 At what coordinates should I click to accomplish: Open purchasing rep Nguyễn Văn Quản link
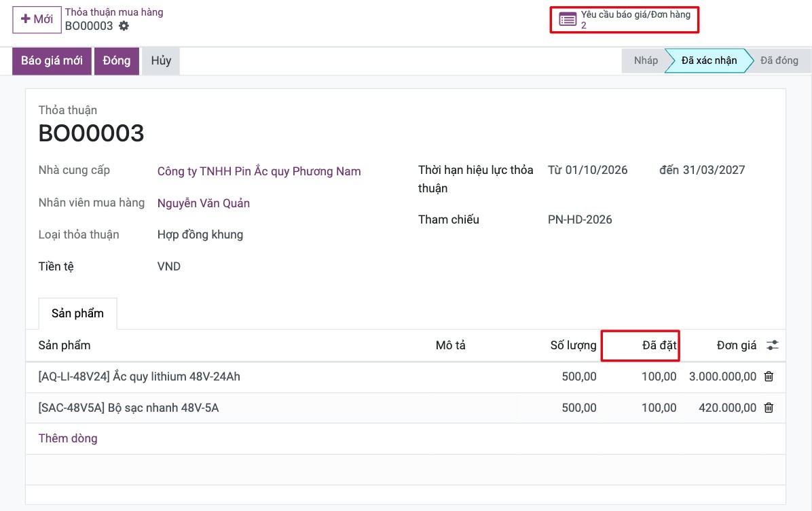click(x=204, y=203)
